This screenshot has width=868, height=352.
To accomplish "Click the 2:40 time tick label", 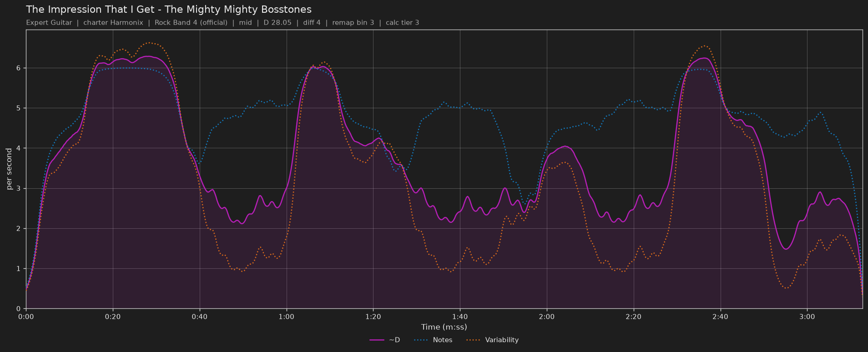I will tap(721, 317).
